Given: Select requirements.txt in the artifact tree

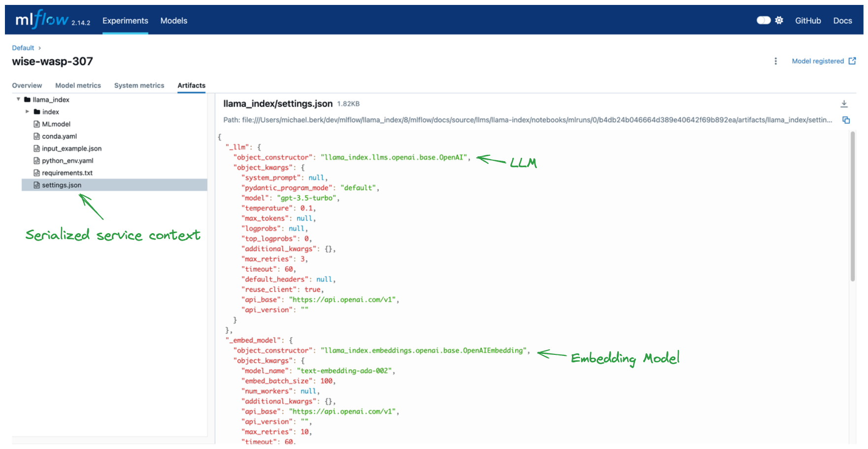Looking at the screenshot, I should pyautogui.click(x=67, y=173).
